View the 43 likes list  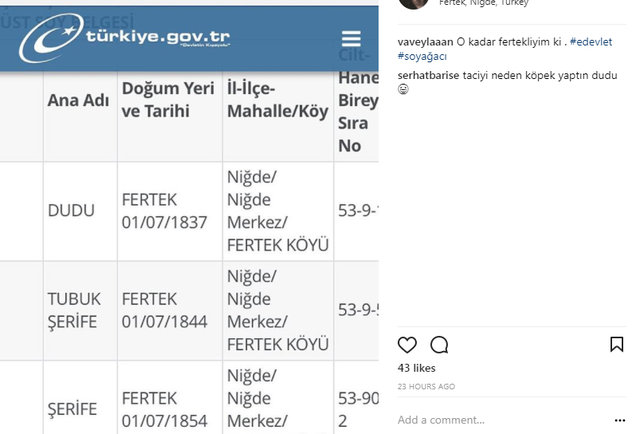point(417,370)
